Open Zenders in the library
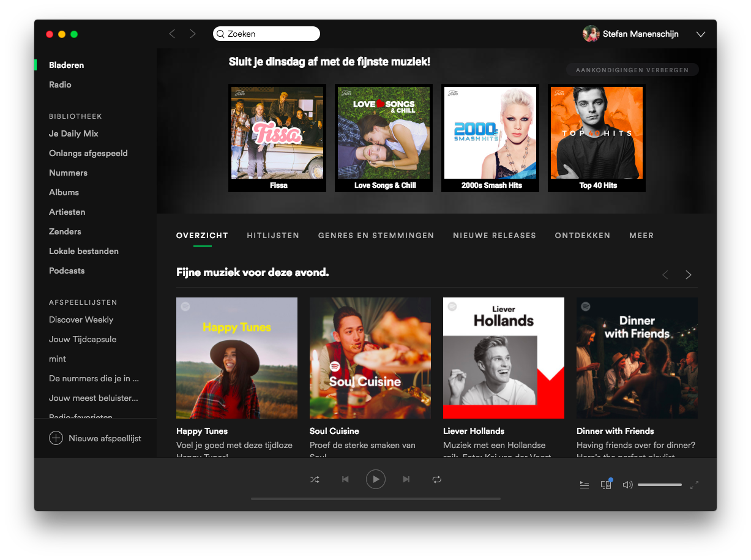 pos(65,231)
